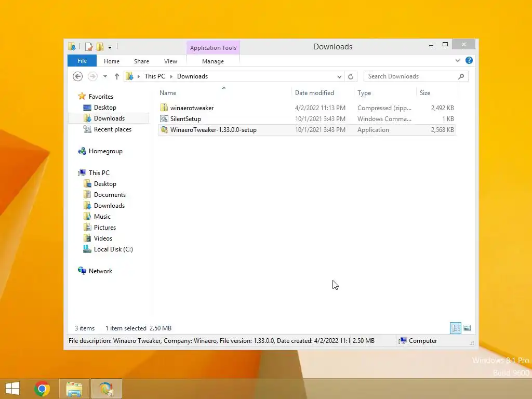Screen dimensions: 532x399
Task: Open Downloads under This PC
Action: pyautogui.click(x=109, y=206)
